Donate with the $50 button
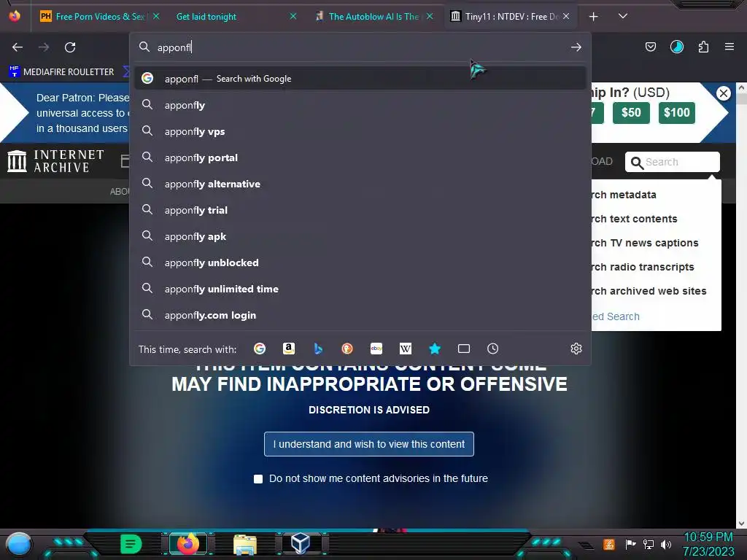The width and height of the screenshot is (747, 560). point(631,113)
